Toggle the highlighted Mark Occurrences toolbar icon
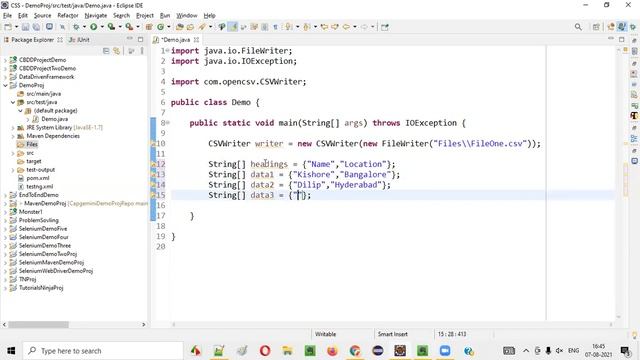 point(233,27)
